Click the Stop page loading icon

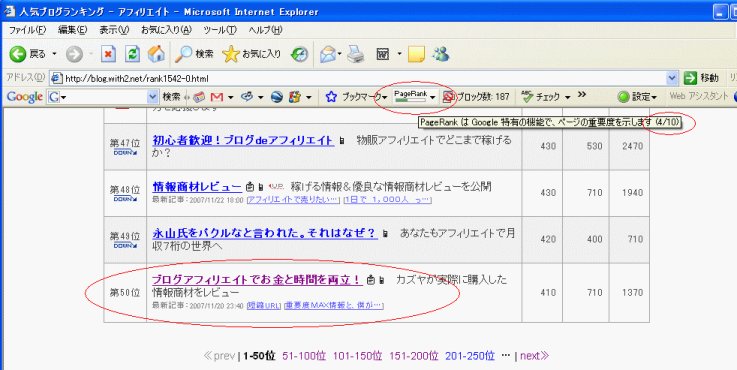[109, 55]
